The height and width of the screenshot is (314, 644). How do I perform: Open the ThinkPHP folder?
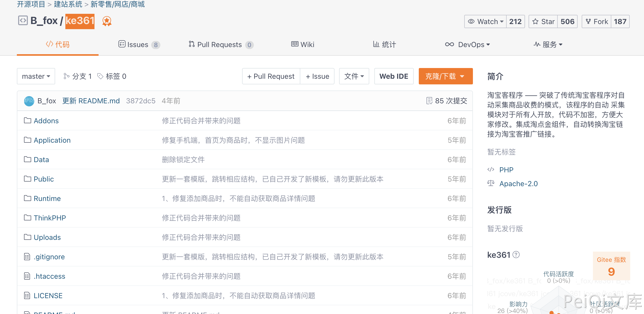pos(50,218)
